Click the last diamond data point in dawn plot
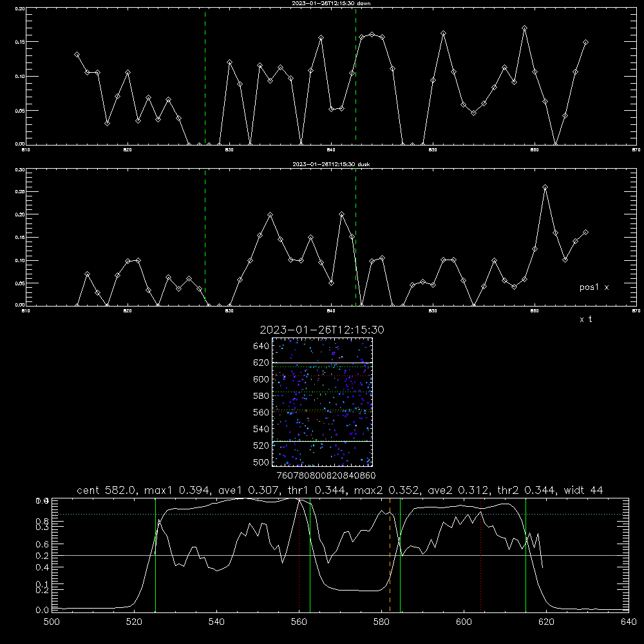This screenshot has width=644, height=644. [x=585, y=43]
